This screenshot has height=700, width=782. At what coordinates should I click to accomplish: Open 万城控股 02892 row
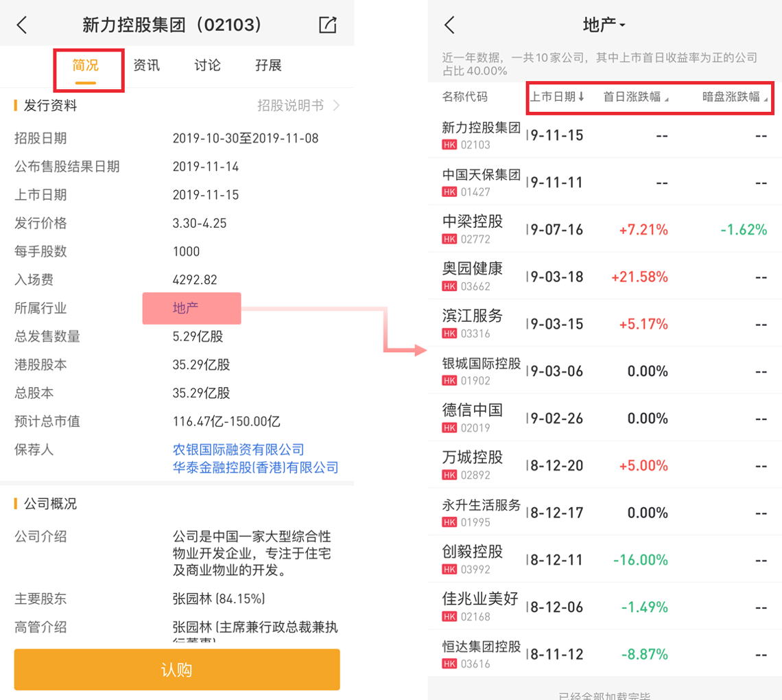604,465
